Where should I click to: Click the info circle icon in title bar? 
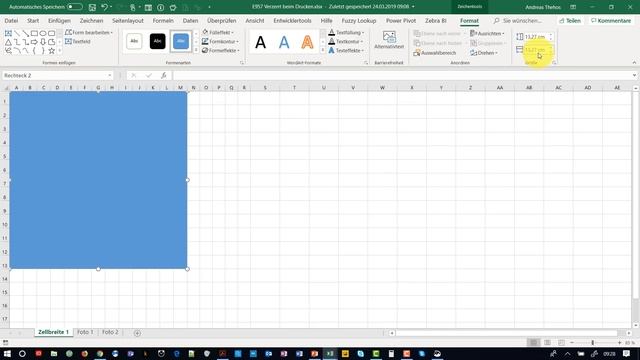161,7
